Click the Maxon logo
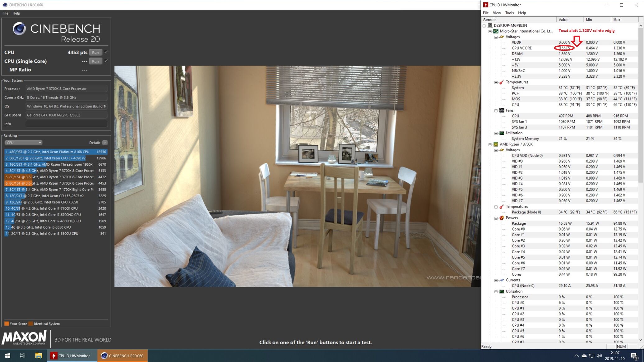Image resolution: width=644 pixels, height=362 pixels. (24, 338)
